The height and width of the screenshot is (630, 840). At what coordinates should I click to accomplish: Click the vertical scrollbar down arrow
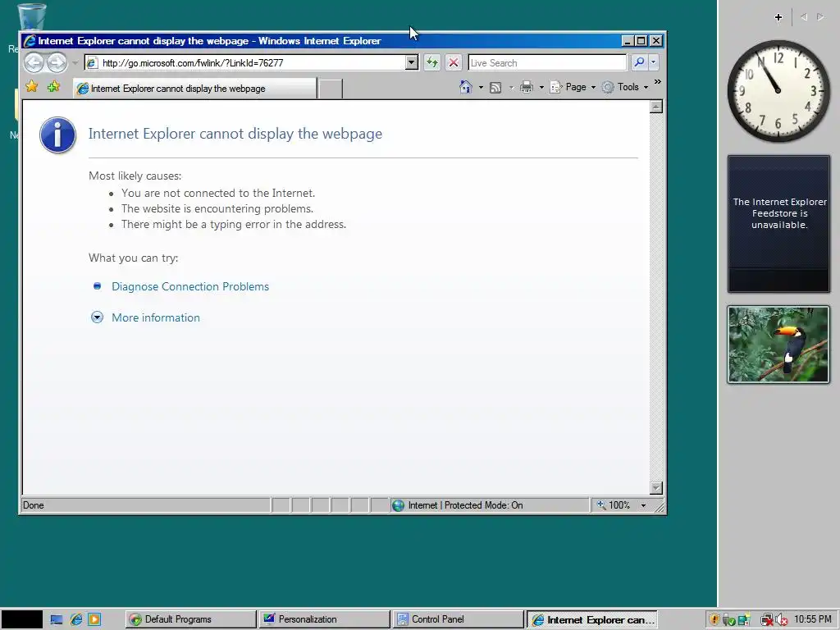655,487
